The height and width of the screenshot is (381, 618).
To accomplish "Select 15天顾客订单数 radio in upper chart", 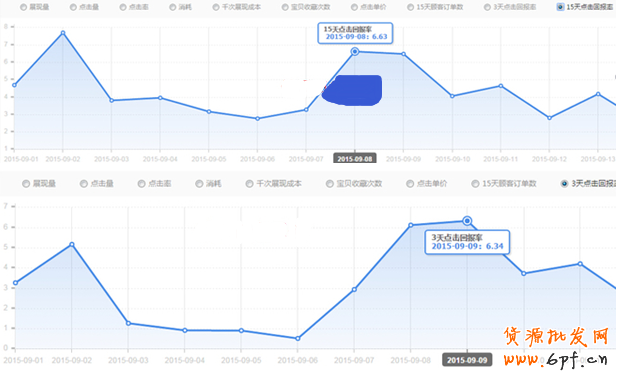I will click(x=411, y=7).
